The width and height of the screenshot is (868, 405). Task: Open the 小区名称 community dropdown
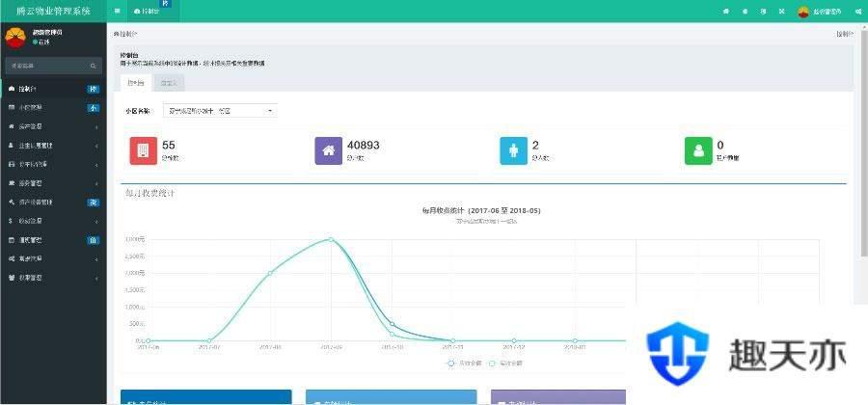point(220,111)
